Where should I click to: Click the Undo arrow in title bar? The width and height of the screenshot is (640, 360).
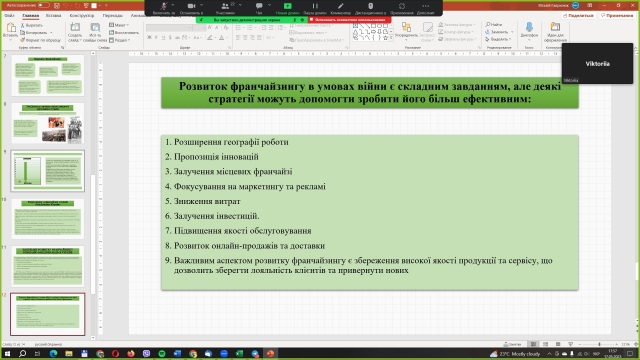click(65, 5)
